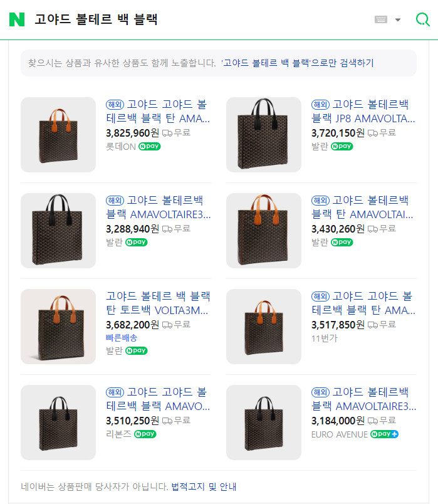Select the 11번가 seller name
The height and width of the screenshot is (504, 438).
[x=324, y=339]
